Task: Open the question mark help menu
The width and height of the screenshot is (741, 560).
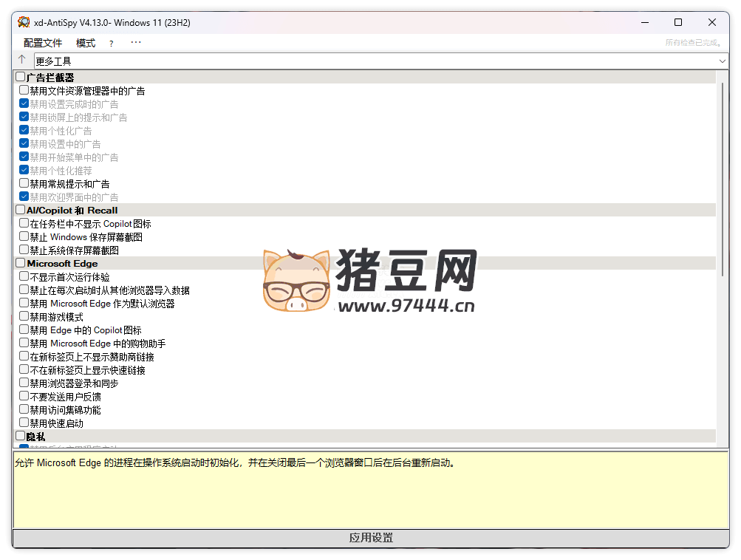Action: click(x=112, y=44)
